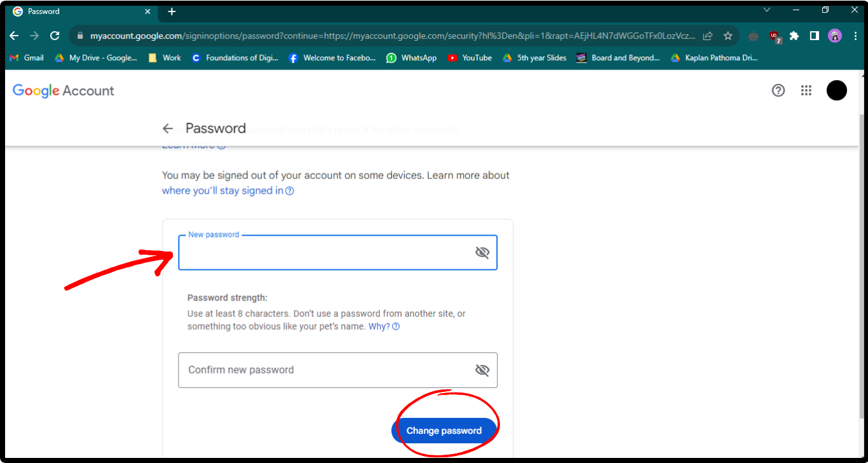Open the WhatsApp bookmark

point(412,58)
